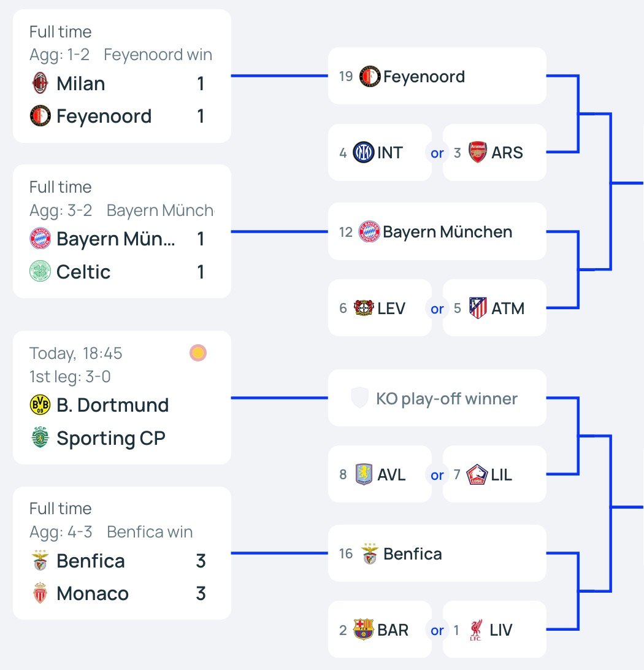Click the Inter crest in bracket

(x=364, y=152)
